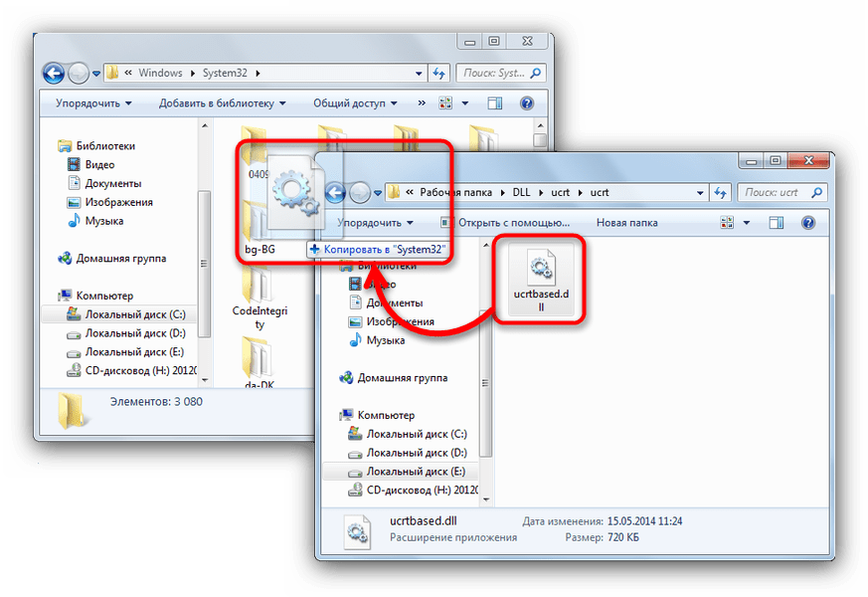Refresh the ucrt folder view
Screen dimensions: 868x597
pyautogui.click(x=720, y=193)
